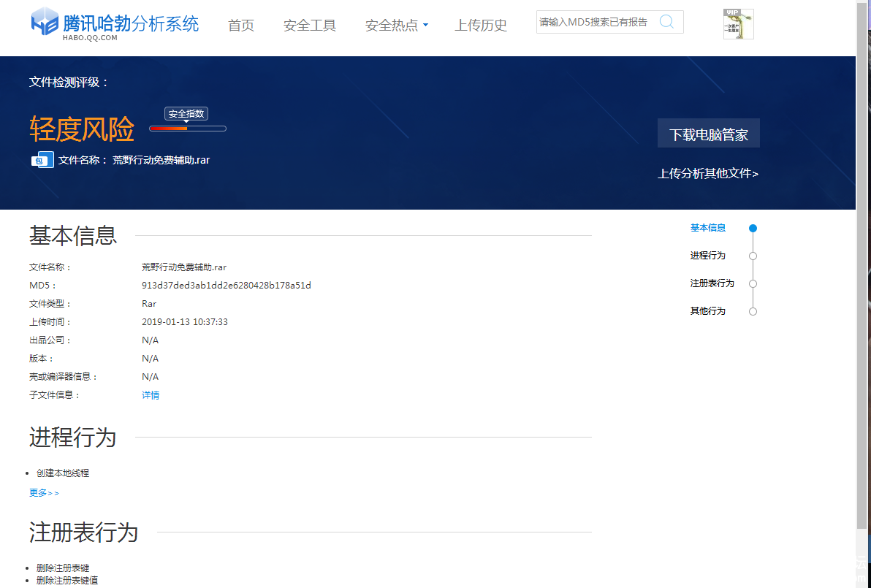
Task: Click the 安全指数 tooltip badge
Action: click(x=186, y=114)
